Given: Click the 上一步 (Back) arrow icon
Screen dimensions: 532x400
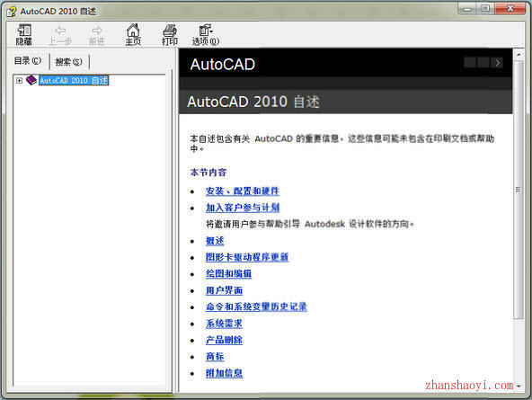Looking at the screenshot, I should (60, 31).
